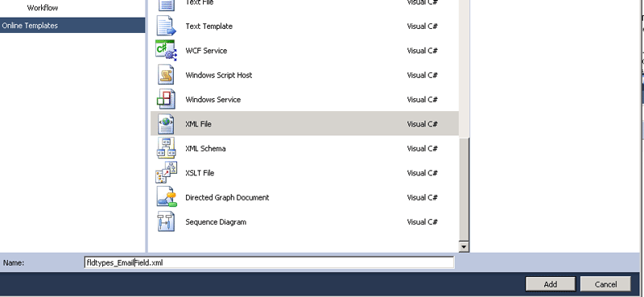
Task: Click Visual C# in Windows Script Host row
Action: [x=422, y=75]
